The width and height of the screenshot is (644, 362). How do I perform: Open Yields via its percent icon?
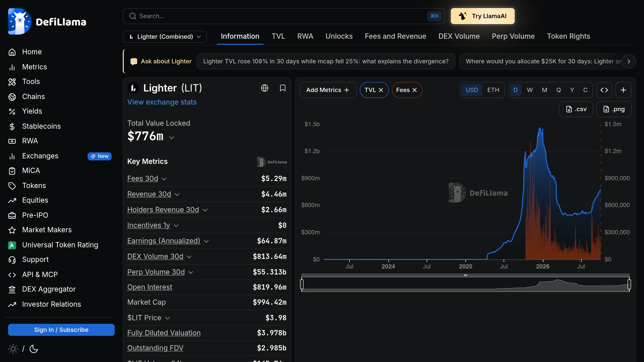click(x=12, y=111)
